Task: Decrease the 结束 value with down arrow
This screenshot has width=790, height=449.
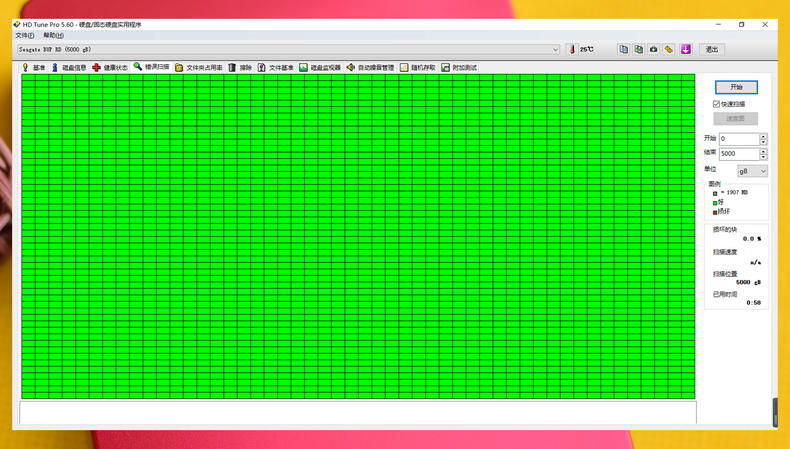Action: [x=763, y=157]
